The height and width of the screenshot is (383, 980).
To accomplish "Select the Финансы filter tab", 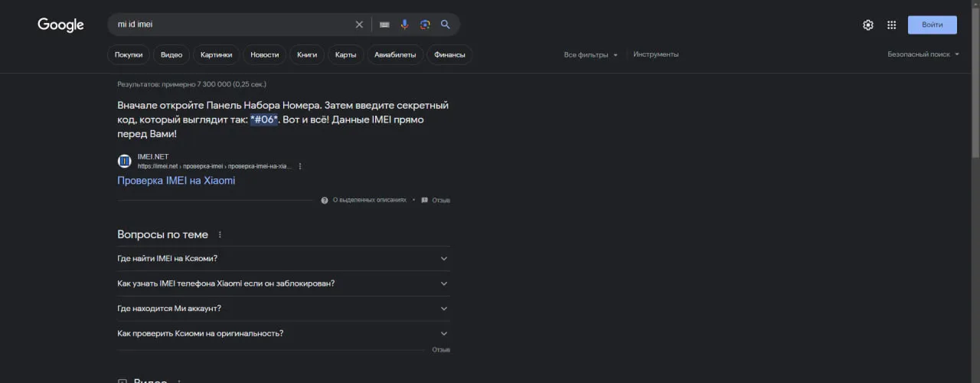I will click(x=449, y=54).
